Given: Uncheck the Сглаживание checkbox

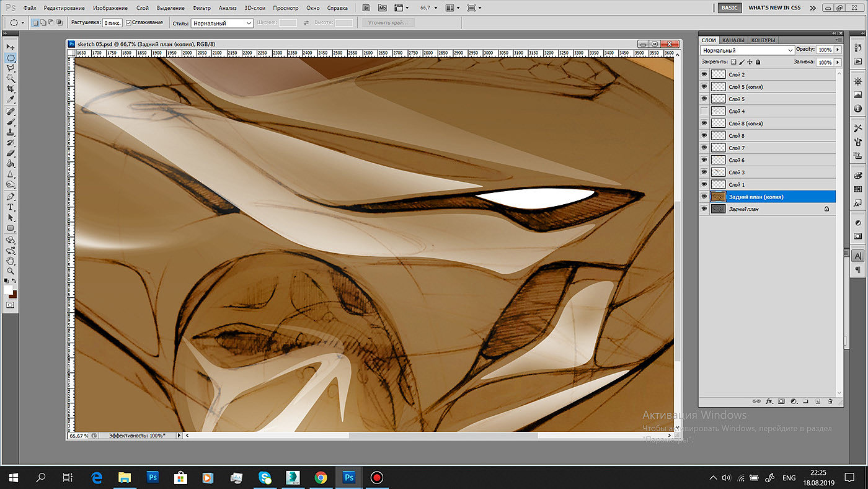Looking at the screenshot, I should tap(128, 22).
